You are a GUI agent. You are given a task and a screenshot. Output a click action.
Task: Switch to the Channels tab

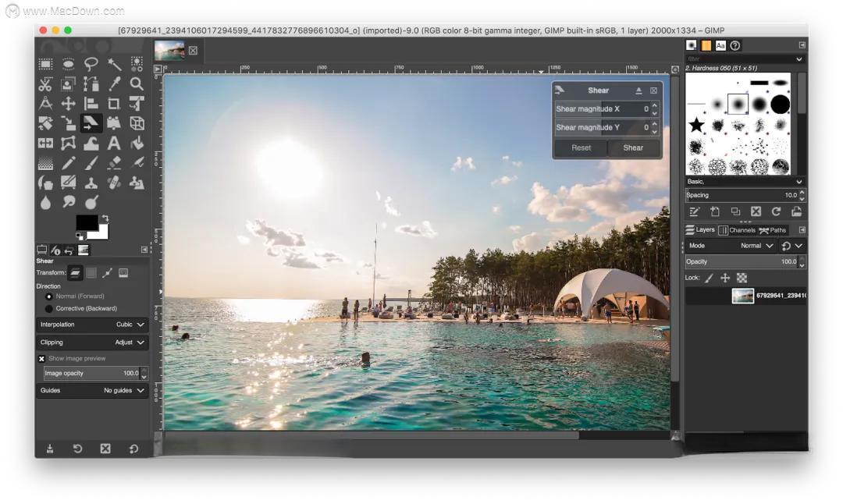[x=738, y=230]
